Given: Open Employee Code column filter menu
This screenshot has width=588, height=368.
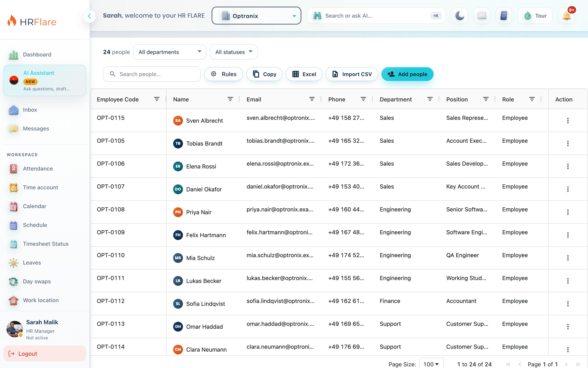Looking at the screenshot, I should point(157,99).
